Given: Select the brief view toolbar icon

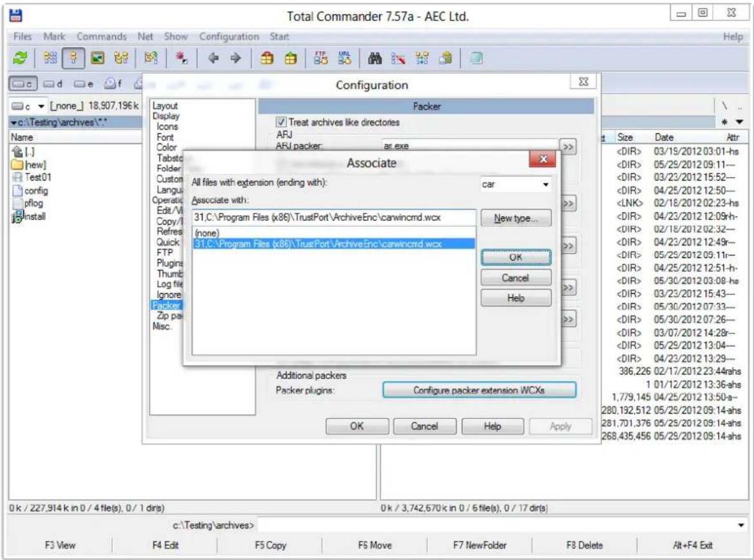Looking at the screenshot, I should click(x=50, y=58).
